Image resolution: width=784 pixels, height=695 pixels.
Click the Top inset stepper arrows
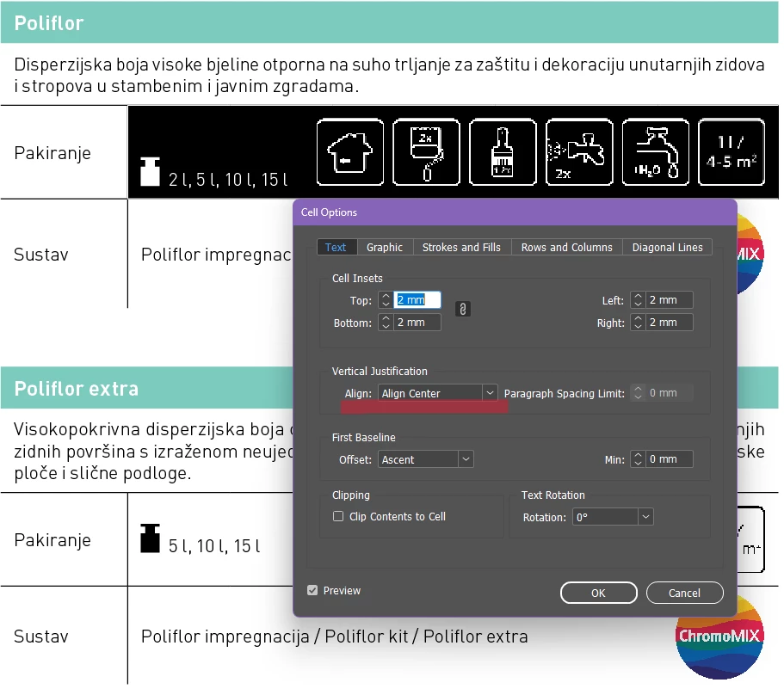[386, 300]
